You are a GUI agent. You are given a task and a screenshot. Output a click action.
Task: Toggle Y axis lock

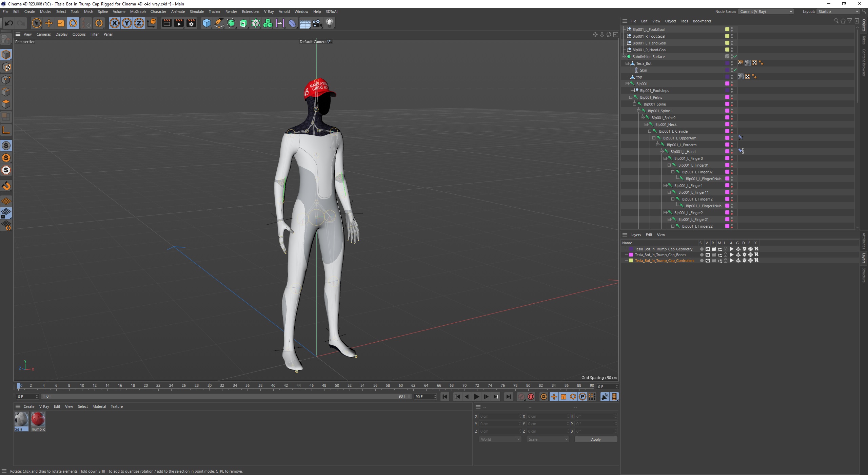click(x=127, y=23)
